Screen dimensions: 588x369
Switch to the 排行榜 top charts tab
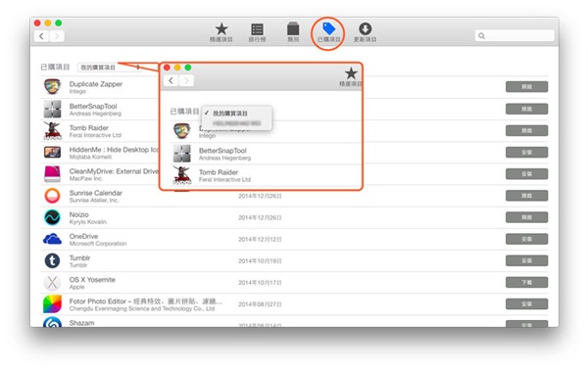point(257,32)
